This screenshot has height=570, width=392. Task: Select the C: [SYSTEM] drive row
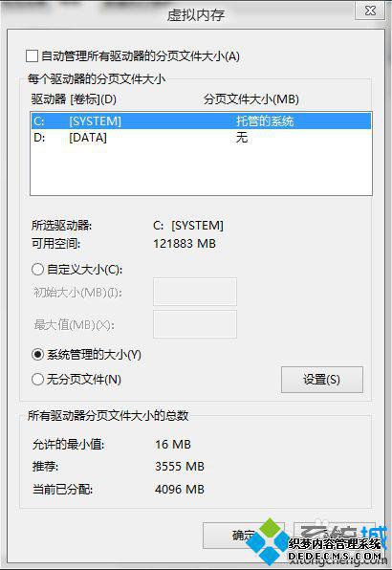tap(201, 121)
